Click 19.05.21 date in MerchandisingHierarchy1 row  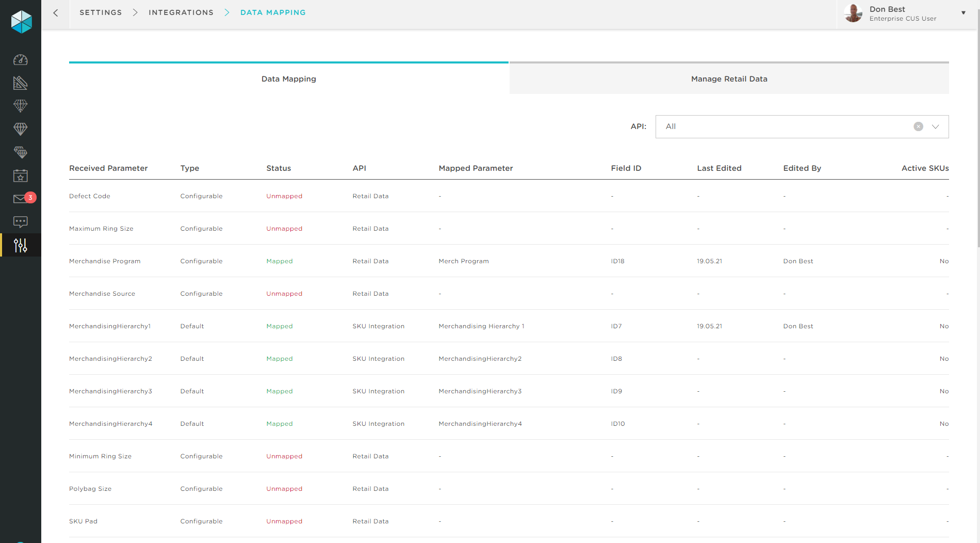pyautogui.click(x=710, y=326)
